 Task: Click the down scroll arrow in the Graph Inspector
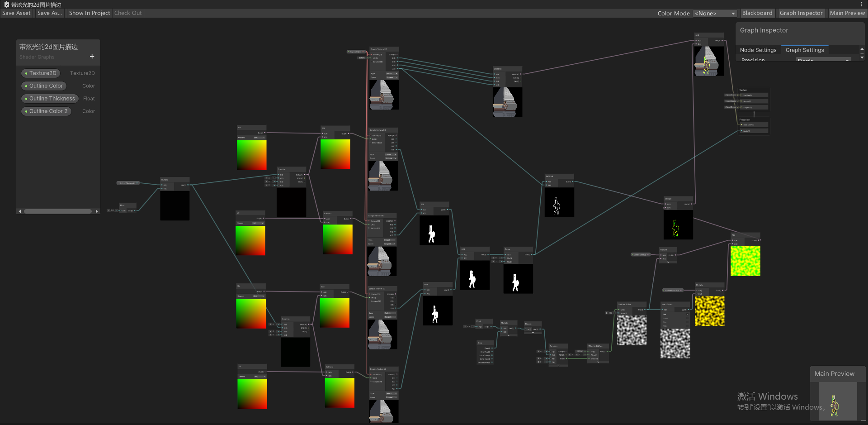(x=862, y=57)
